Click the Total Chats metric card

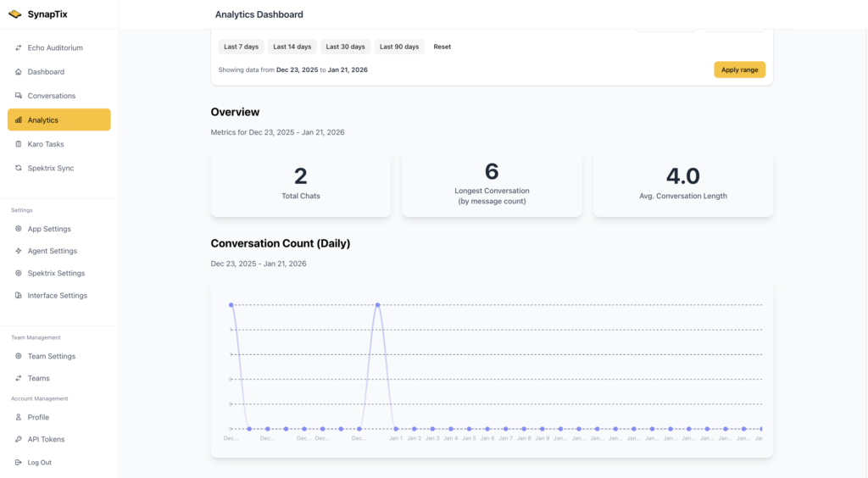tap(301, 185)
